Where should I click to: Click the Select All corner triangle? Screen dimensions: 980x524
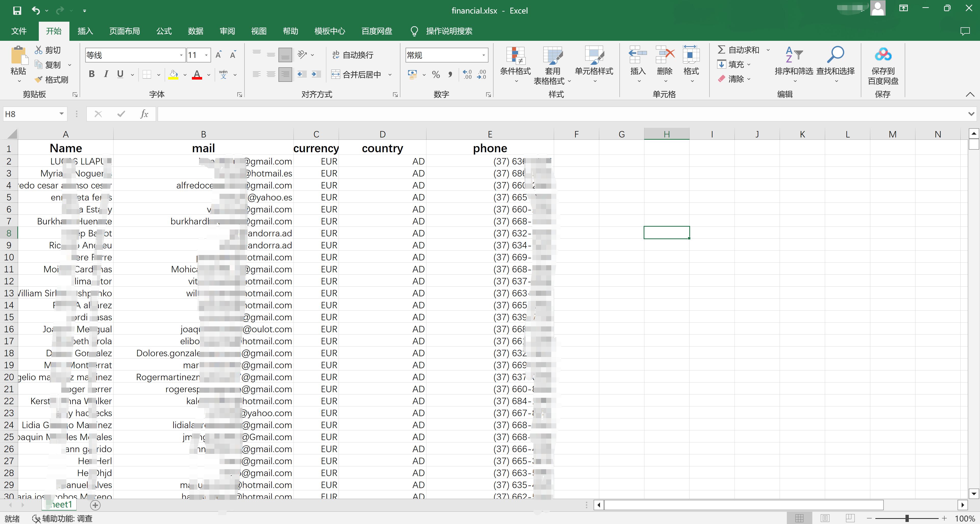(12, 134)
